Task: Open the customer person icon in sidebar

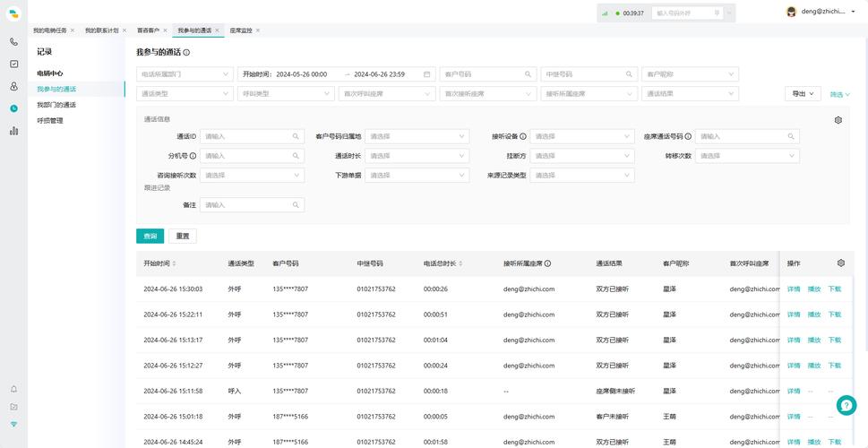Action: point(13,86)
